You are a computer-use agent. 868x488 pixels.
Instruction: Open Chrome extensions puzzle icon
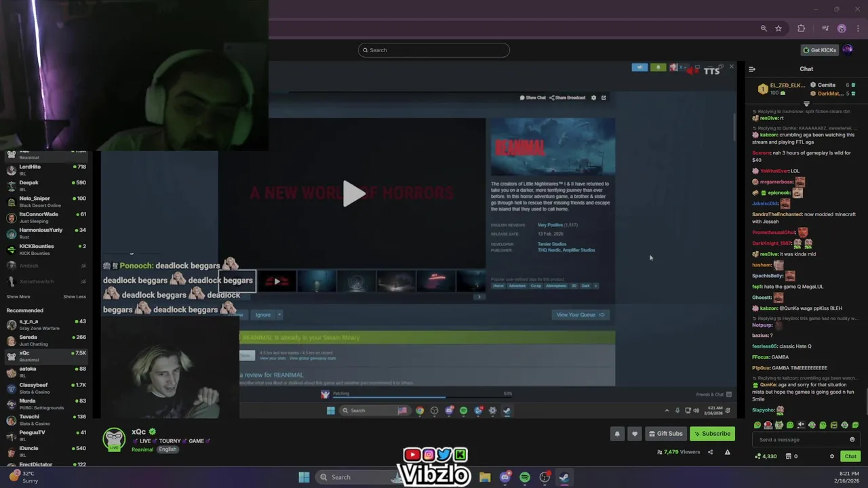pyautogui.click(x=802, y=28)
